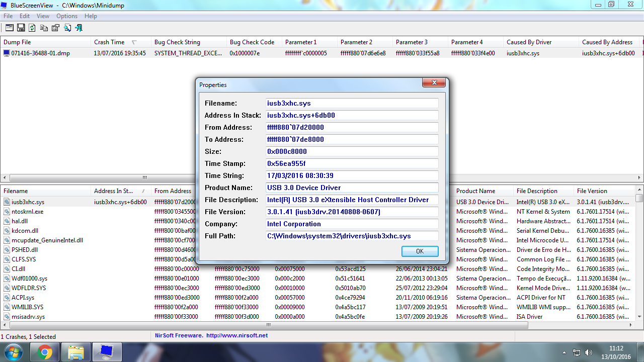The image size is (644, 362).
Task: Sort the lower pane by Filename column
Action: [45, 191]
